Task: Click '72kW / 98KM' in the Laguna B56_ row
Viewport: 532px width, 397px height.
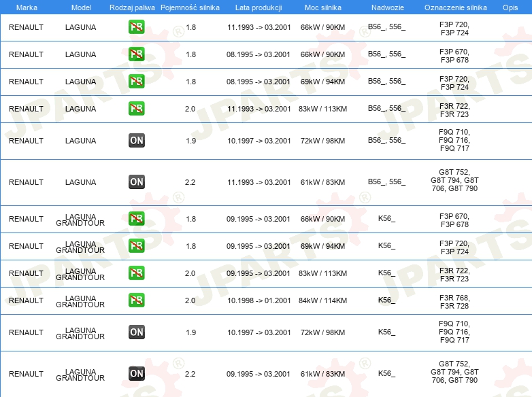Action: coord(322,141)
